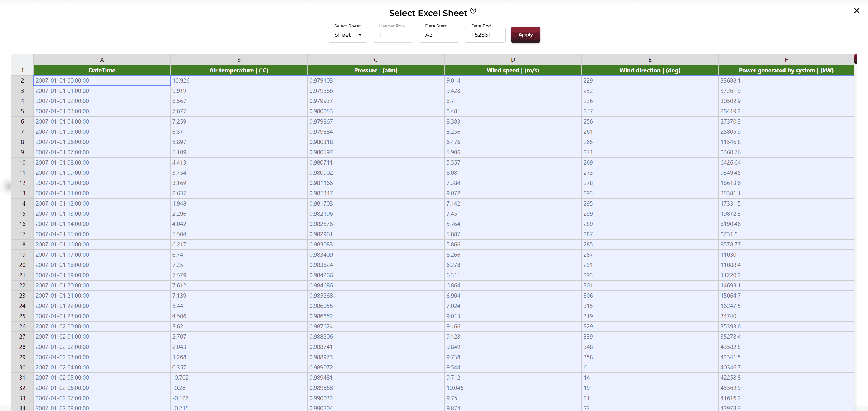
Task: Click the DateTime header cell
Action: [102, 70]
